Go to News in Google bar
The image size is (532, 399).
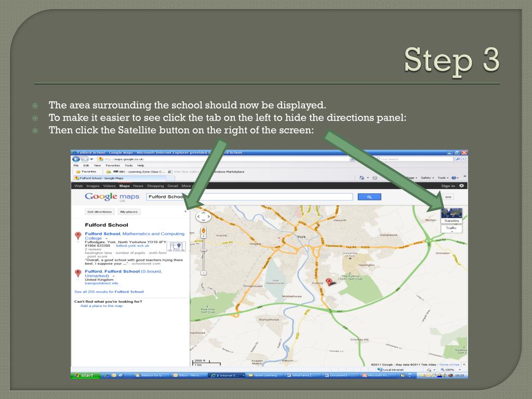[138, 186]
